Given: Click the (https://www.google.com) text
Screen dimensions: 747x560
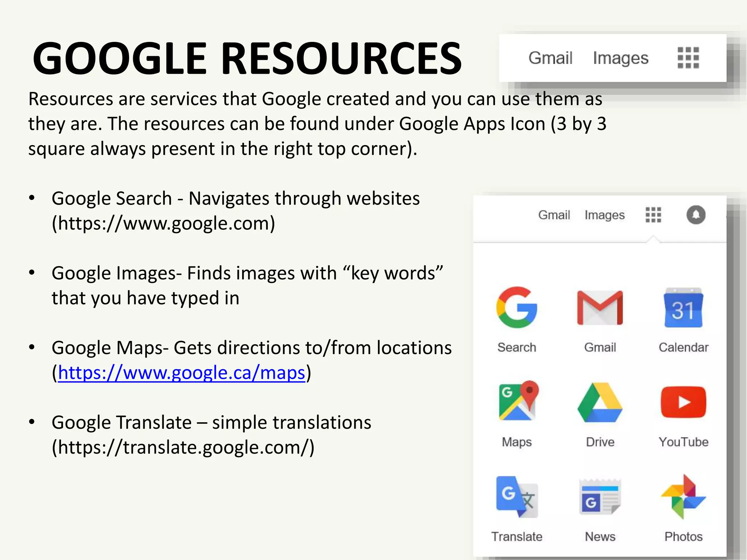Looking at the screenshot, I should [x=163, y=223].
